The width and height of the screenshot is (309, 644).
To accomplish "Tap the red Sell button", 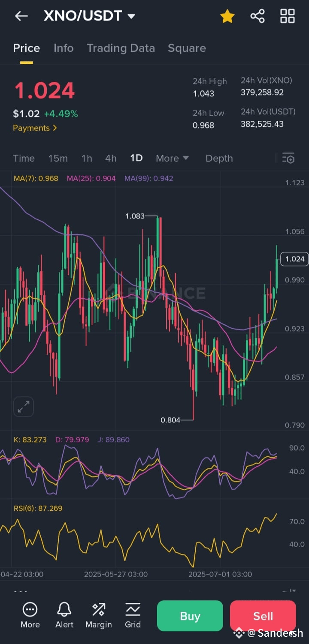I will pos(263,616).
